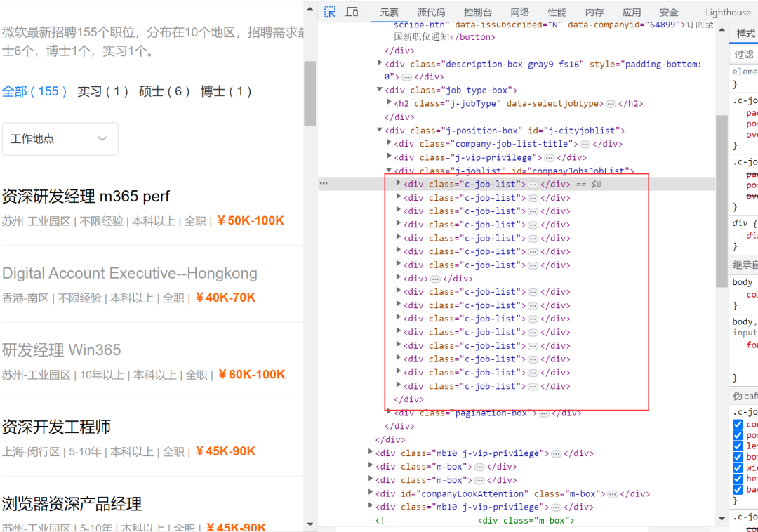Screen dimensions: 758x532
Task: Click the three-dot actions icon beside selected node
Action: pos(324,183)
